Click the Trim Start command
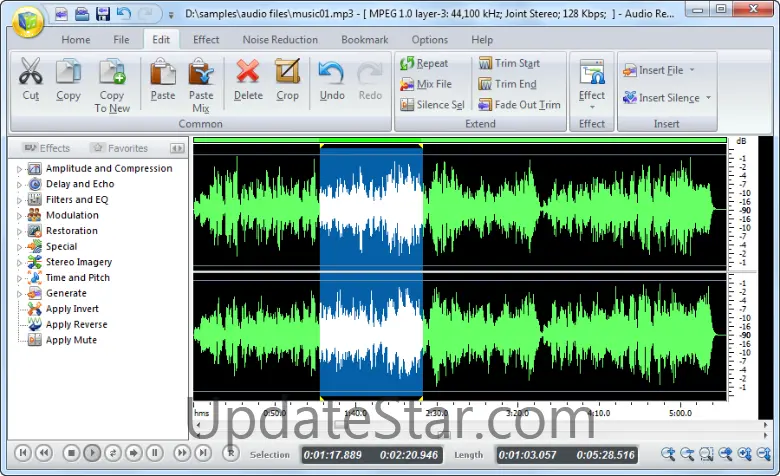 509,63
